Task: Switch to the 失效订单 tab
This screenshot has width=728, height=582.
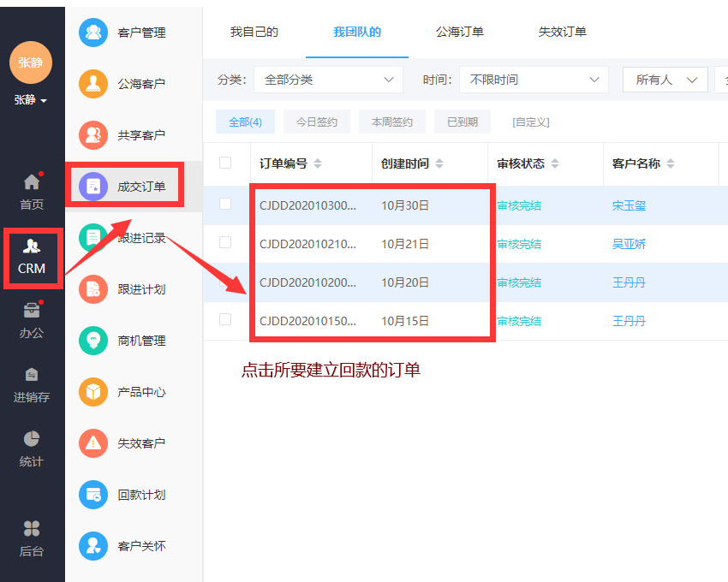Action: (x=562, y=32)
